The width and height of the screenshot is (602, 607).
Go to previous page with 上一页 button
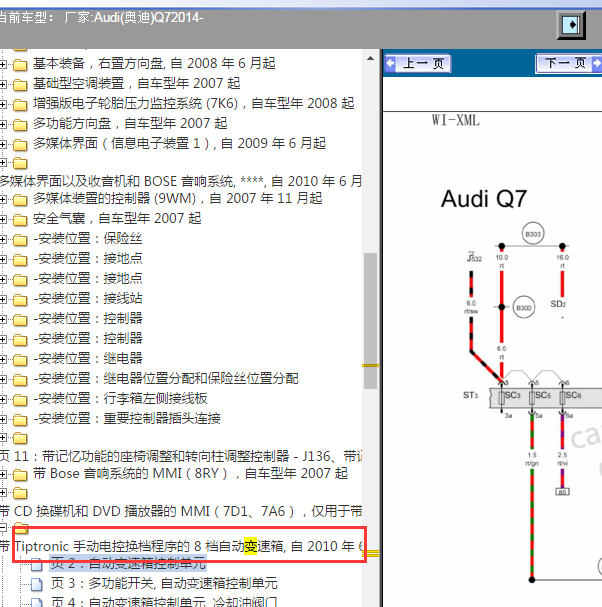(417, 63)
